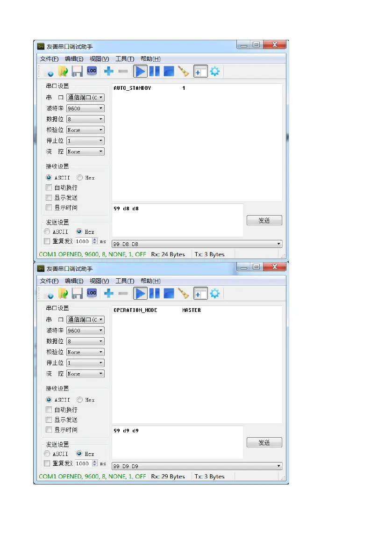392x557 pixels.
Task: Click the save floppy icon in the AUTO_STANDBY window
Action: click(77, 72)
